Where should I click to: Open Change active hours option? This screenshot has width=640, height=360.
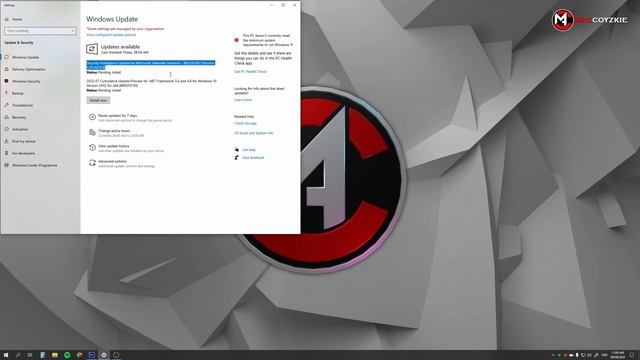114,131
